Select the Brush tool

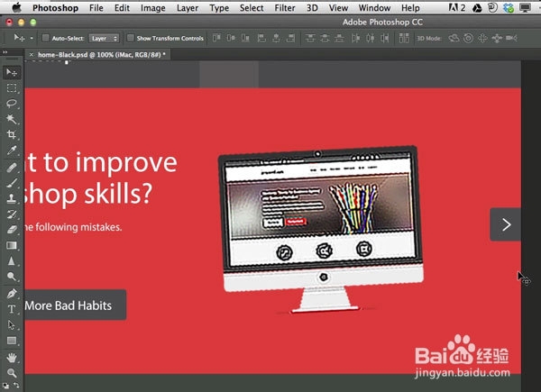pos(12,183)
